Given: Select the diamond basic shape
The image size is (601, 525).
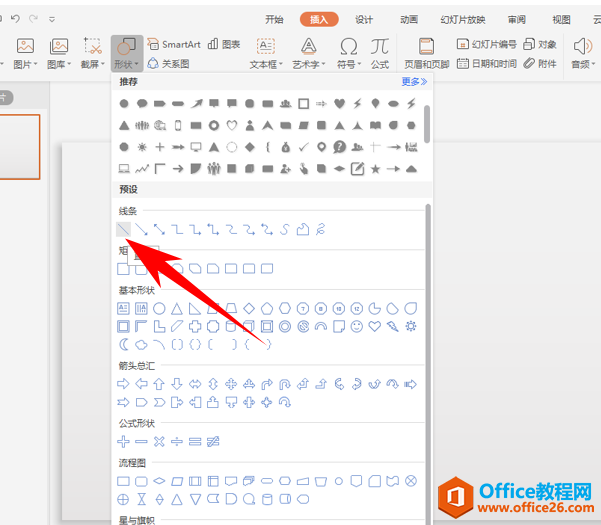Looking at the screenshot, I should (x=249, y=308).
